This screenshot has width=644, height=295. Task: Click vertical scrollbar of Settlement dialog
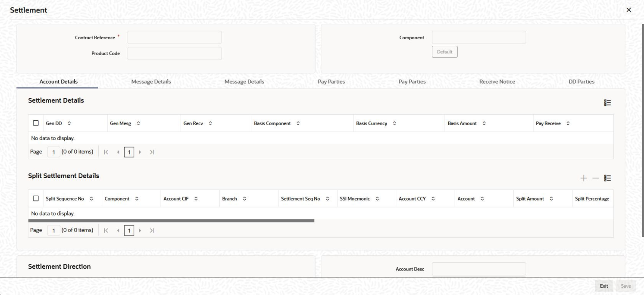(643, 129)
